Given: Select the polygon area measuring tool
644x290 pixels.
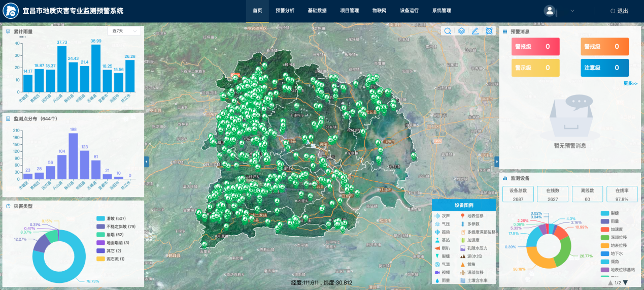Looking at the screenshot, I should tap(489, 31).
